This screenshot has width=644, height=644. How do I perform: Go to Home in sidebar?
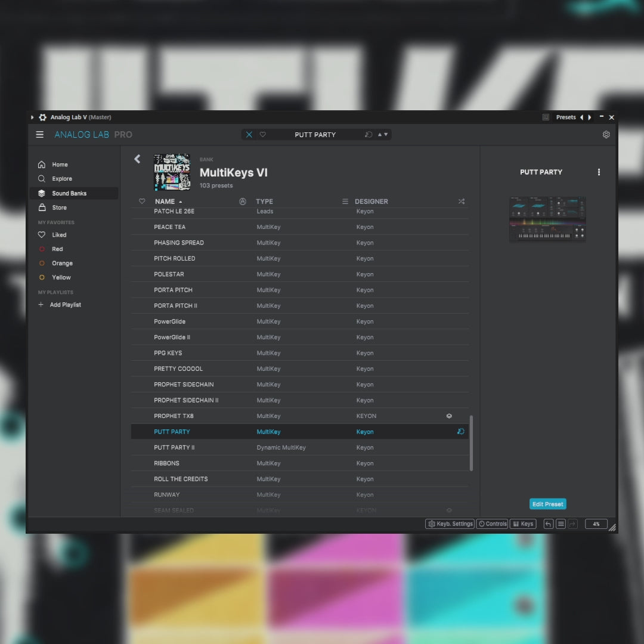[x=60, y=165]
